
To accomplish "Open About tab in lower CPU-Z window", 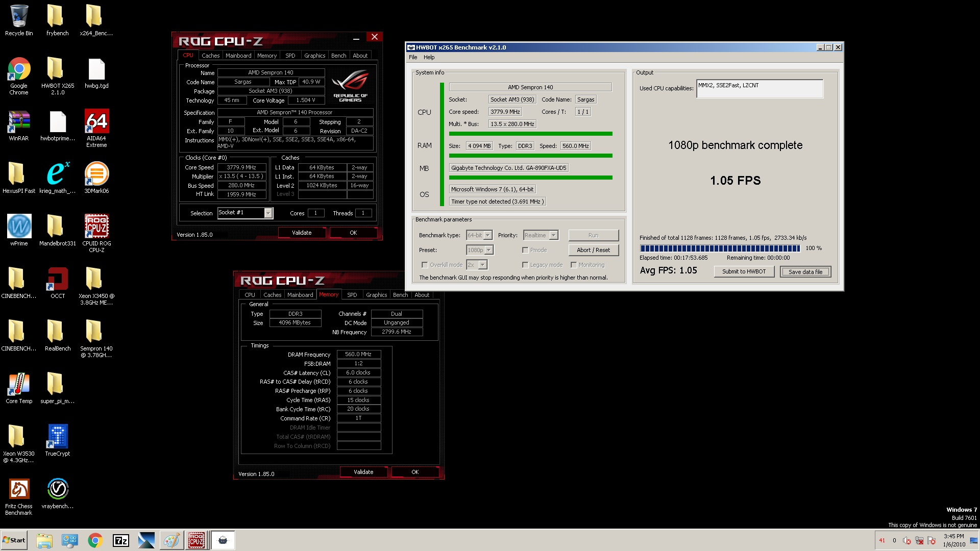I will coord(422,295).
